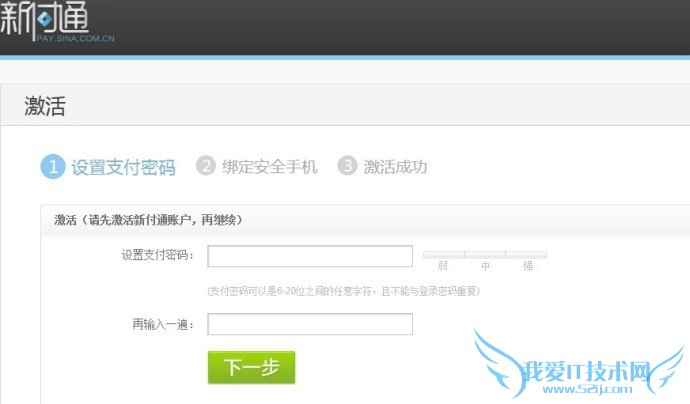
Task: Click the password rule hint text
Action: [343, 291]
